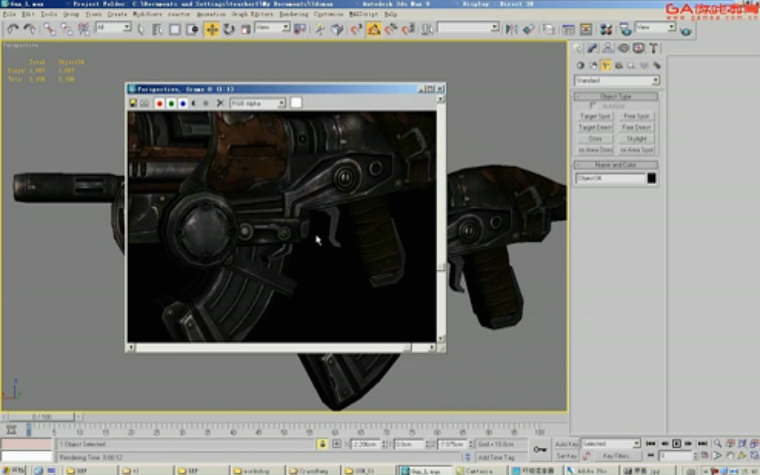Viewport: 760px width, 475px height.
Task: Click the Mirror tool icon
Action: tap(512, 29)
